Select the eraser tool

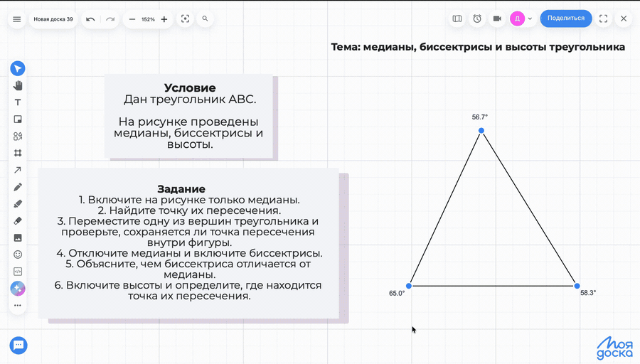(x=18, y=221)
